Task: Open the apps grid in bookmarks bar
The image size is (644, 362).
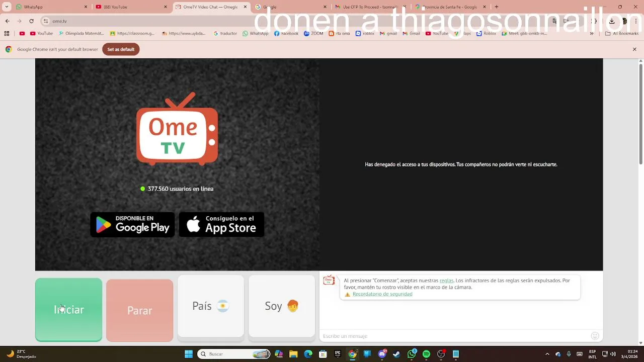Action: coord(7,34)
